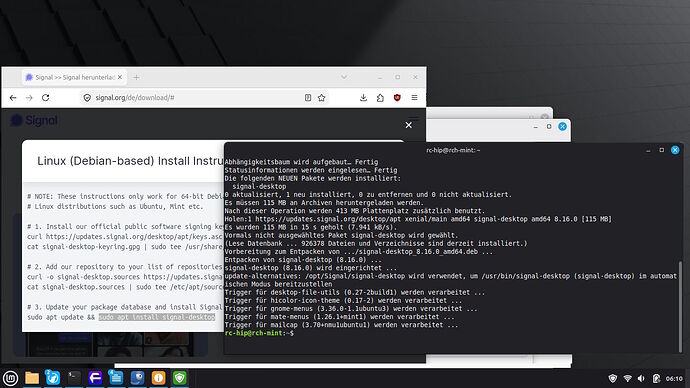690x388 pixels.
Task: Expand the list all tabs dropdown
Action: pyautogui.click(x=344, y=77)
